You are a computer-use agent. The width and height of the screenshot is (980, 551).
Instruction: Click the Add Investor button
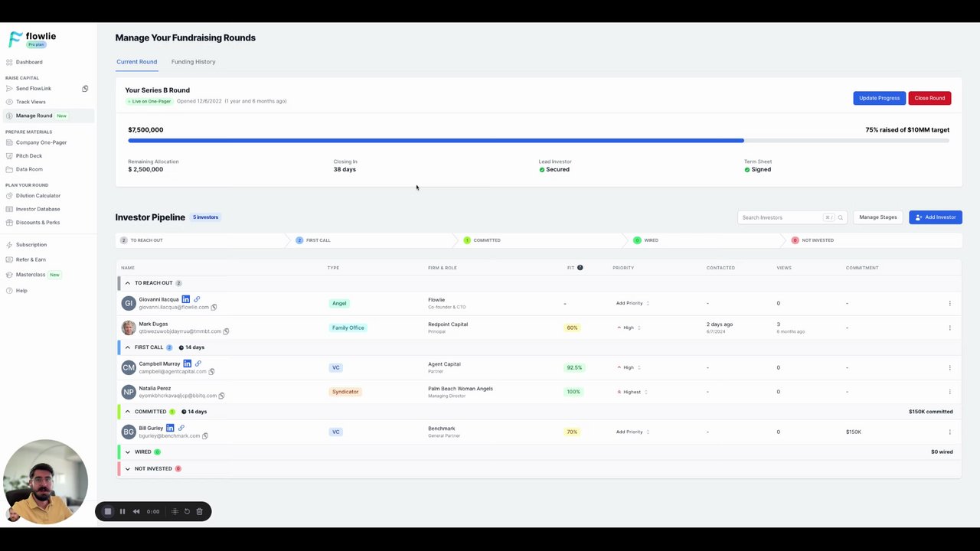tap(936, 217)
